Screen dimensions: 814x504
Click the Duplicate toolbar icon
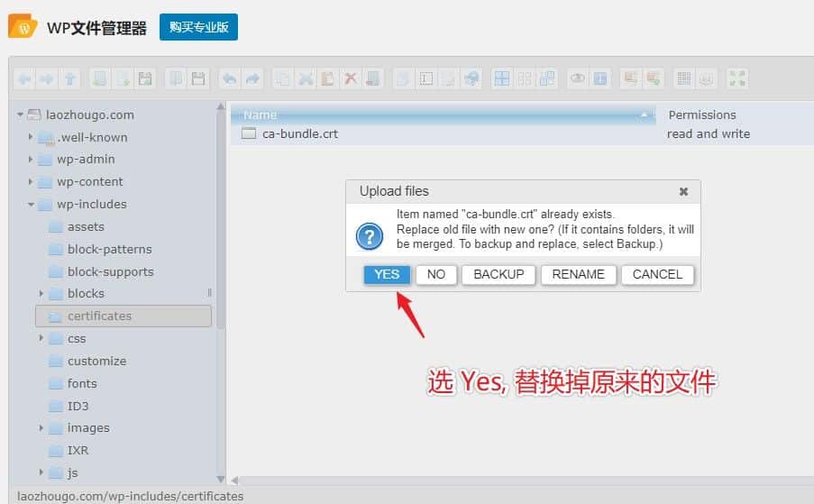click(x=403, y=79)
